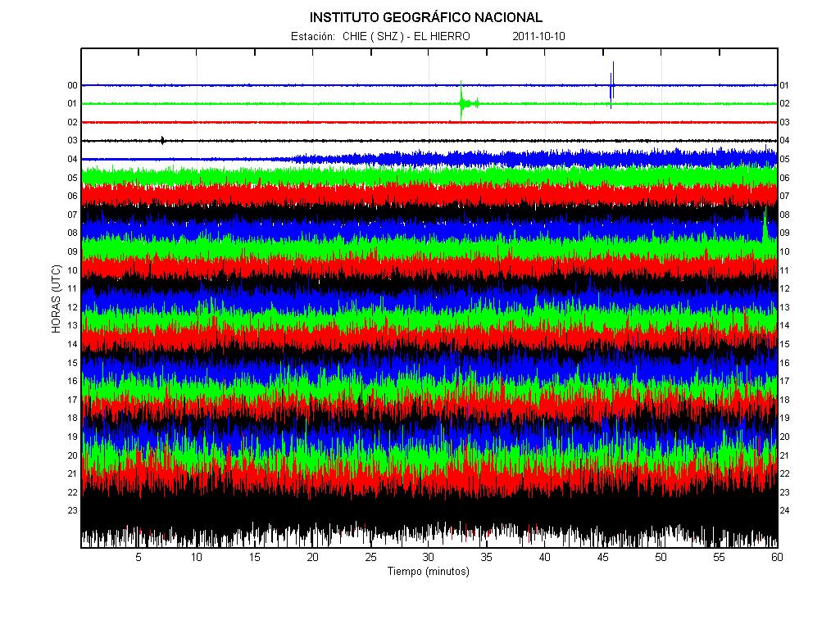840x629 pixels.
Task: Click the small black event on 03 trace
Action: pyautogui.click(x=163, y=141)
